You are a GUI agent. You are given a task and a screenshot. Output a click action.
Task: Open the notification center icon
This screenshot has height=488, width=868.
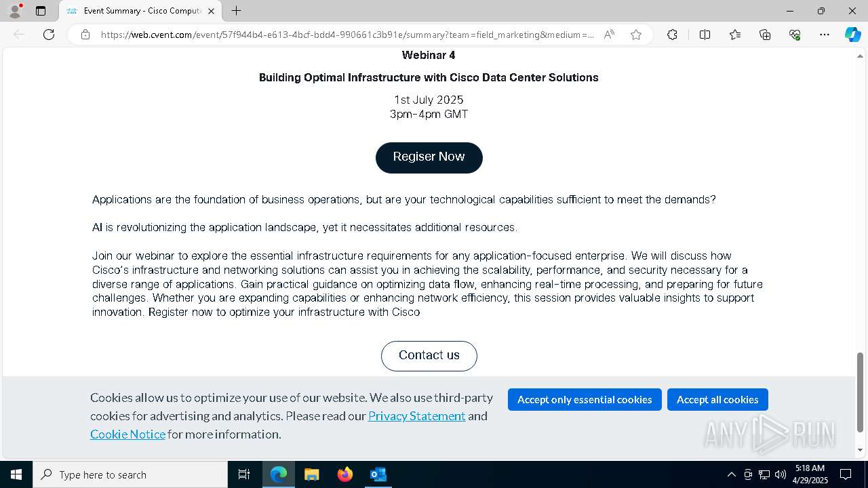click(x=846, y=474)
